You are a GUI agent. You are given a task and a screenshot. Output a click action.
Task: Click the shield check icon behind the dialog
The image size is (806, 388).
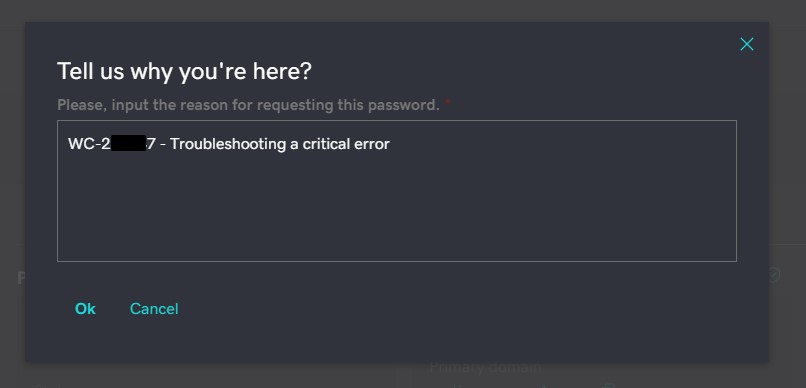tap(774, 275)
